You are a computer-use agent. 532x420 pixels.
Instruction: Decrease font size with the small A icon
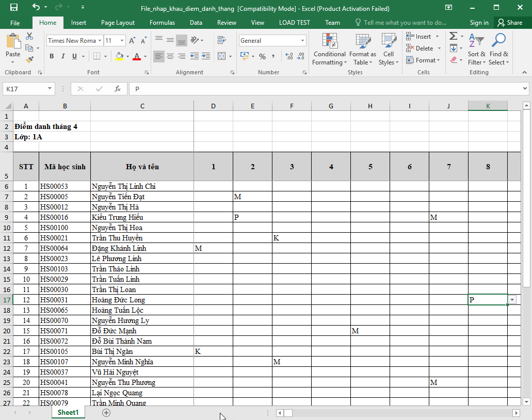click(144, 40)
